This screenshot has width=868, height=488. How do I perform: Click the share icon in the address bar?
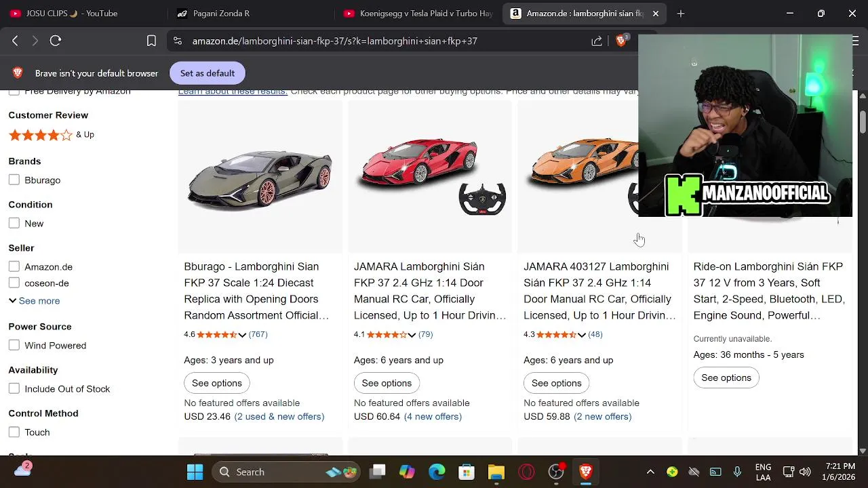tap(597, 41)
